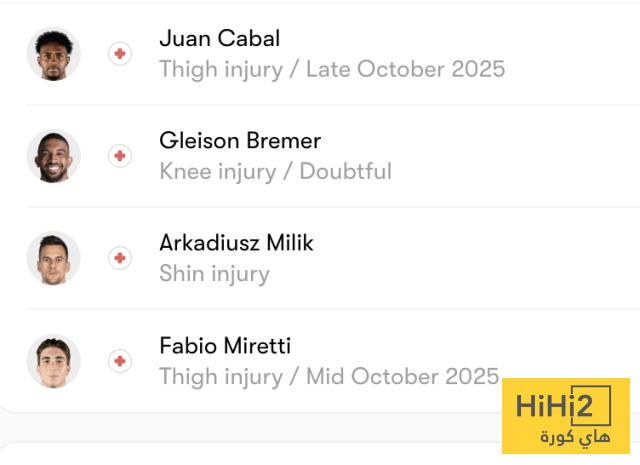The image size is (640, 465).
Task: Click the HiHi2 logo text
Action: 566,407
